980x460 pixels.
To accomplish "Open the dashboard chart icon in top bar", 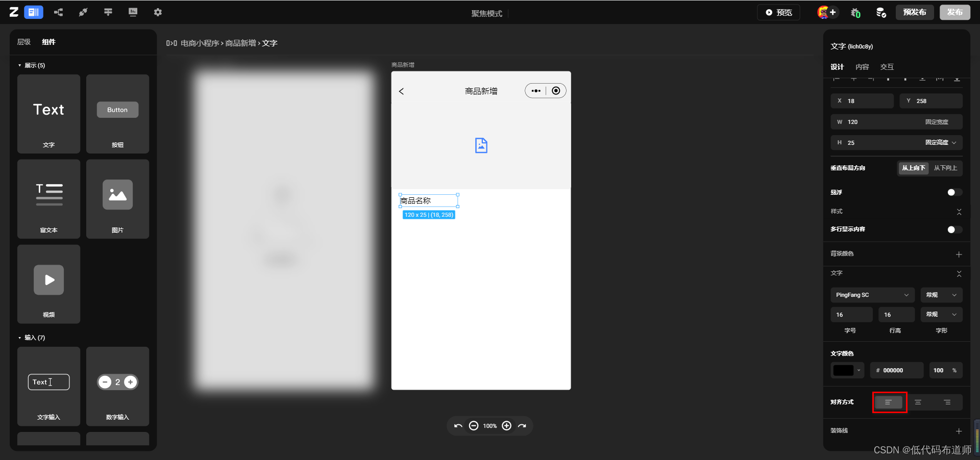I will coord(133,12).
